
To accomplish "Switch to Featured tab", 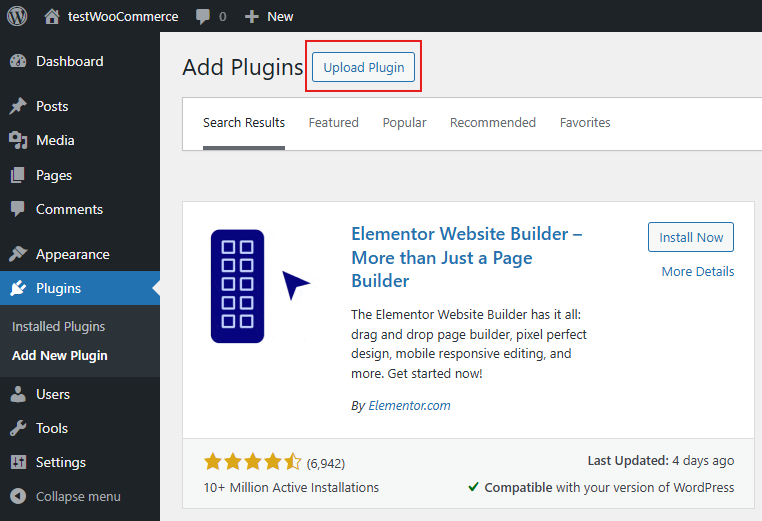I will pos(333,122).
